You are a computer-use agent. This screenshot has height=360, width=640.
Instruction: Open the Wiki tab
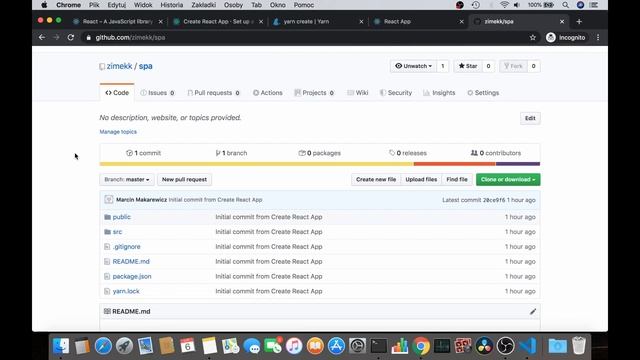[x=358, y=93]
